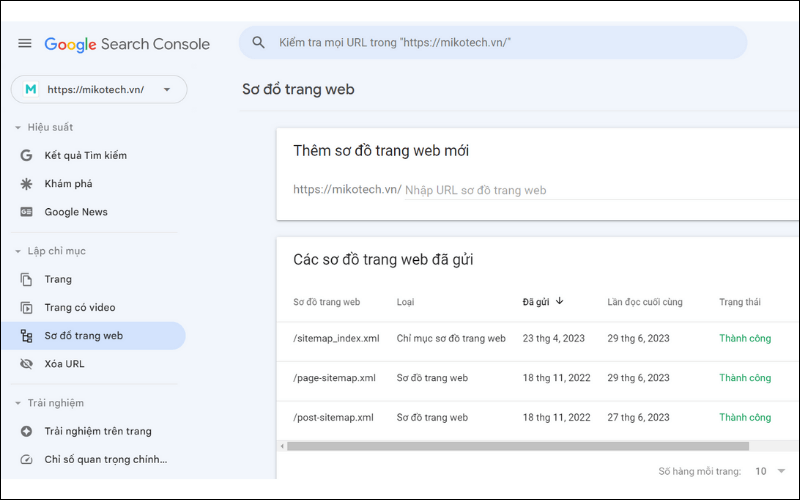This screenshot has width=800, height=500.
Task: Click the Google Search Console logo
Action: [x=127, y=44]
